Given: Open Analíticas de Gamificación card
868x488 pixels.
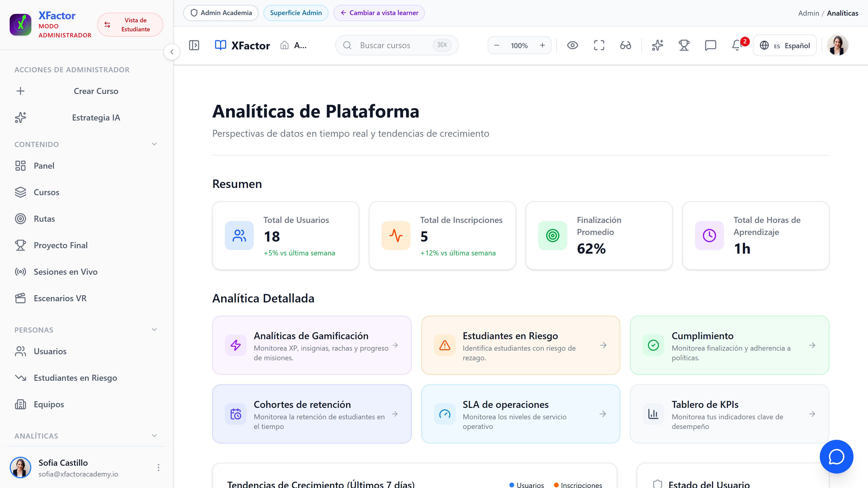Looking at the screenshot, I should [312, 345].
